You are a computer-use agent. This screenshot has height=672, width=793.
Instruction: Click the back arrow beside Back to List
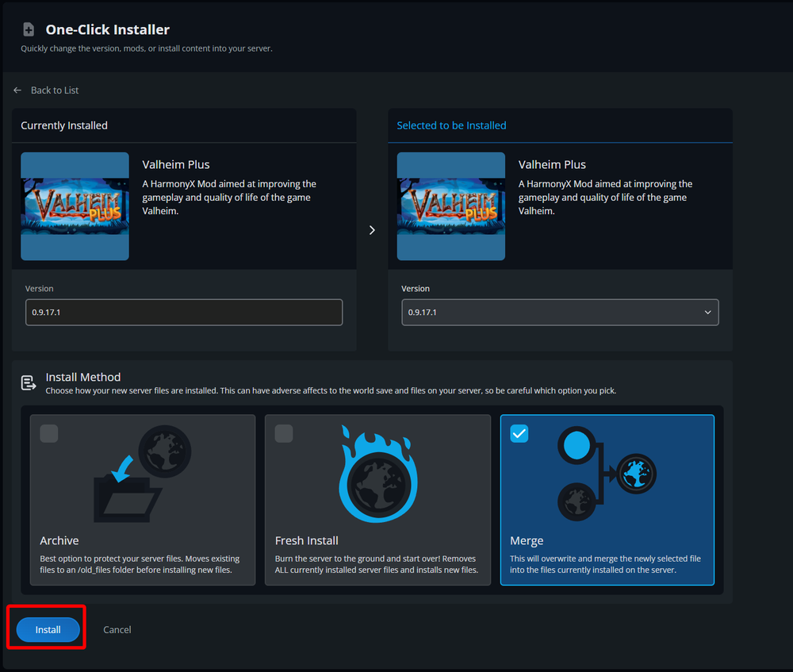coord(17,90)
